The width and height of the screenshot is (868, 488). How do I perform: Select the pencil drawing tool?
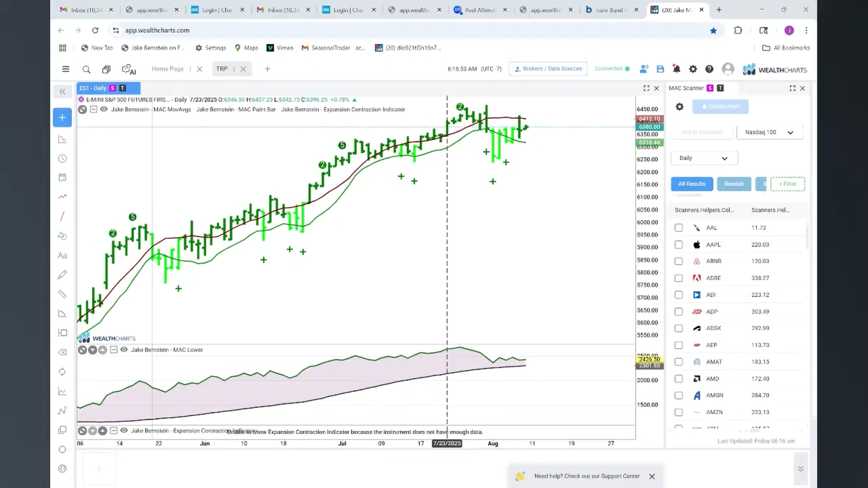click(x=62, y=275)
